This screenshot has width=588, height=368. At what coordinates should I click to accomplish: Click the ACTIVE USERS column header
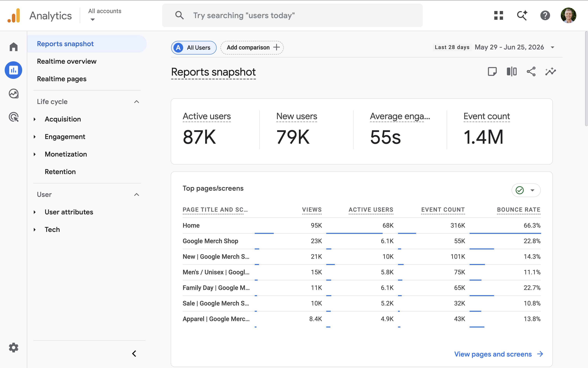(371, 210)
